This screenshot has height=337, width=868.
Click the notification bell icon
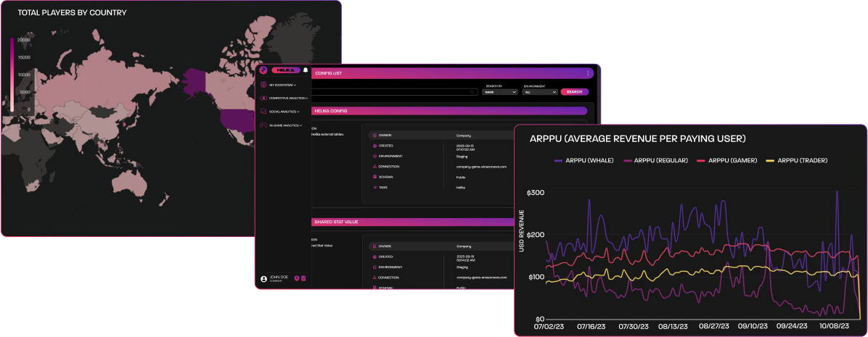(306, 70)
